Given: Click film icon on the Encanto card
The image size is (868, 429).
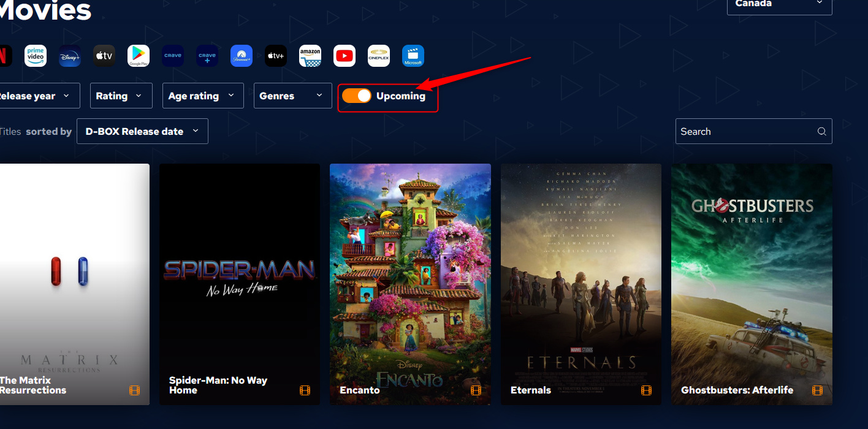Looking at the screenshot, I should click(476, 390).
